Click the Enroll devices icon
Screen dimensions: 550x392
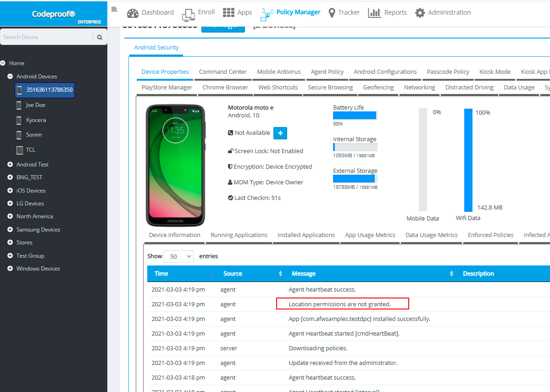[x=189, y=15]
